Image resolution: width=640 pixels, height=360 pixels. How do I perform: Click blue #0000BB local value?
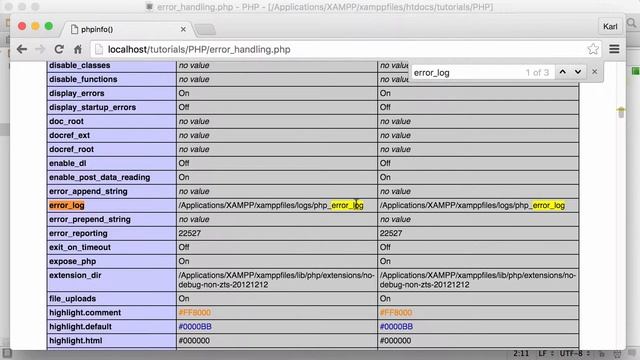tap(195, 327)
